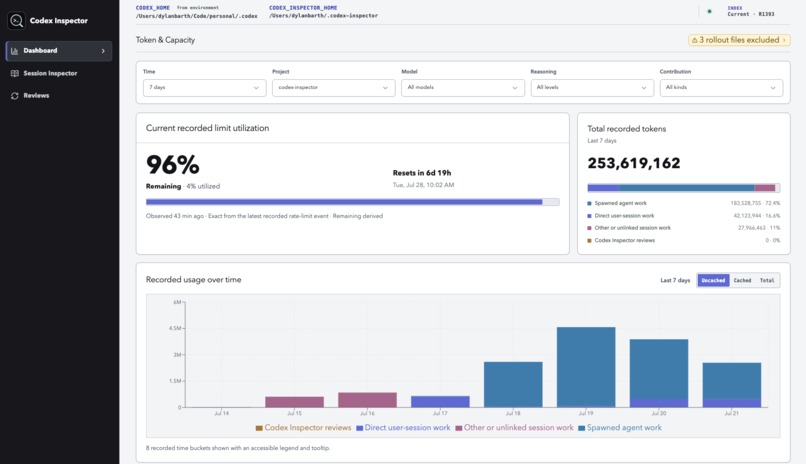Open the 3 rollout files excluded notice
Viewport: 806px width, 464px height.
(x=739, y=40)
